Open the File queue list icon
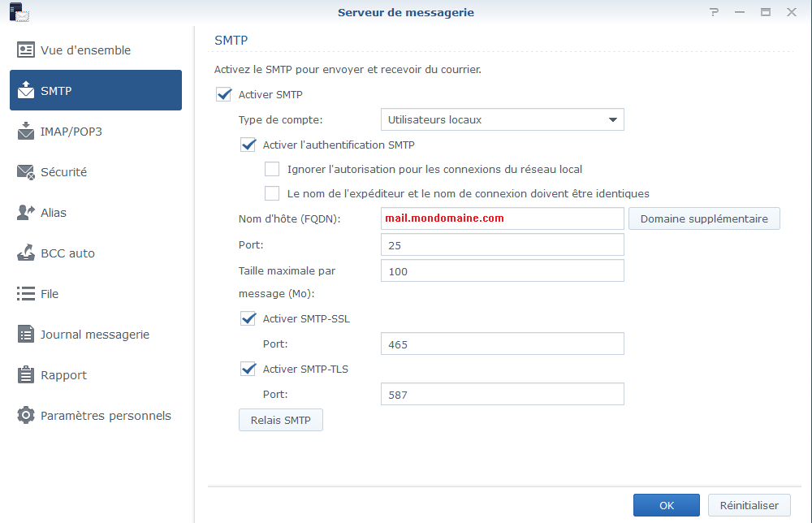This screenshot has height=523, width=812. 26,294
